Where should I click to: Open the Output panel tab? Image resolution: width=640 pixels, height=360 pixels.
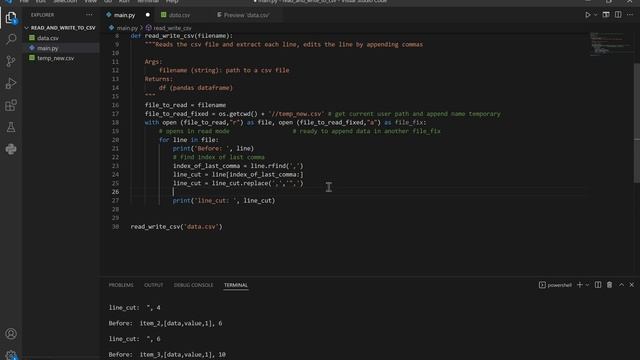click(x=153, y=285)
